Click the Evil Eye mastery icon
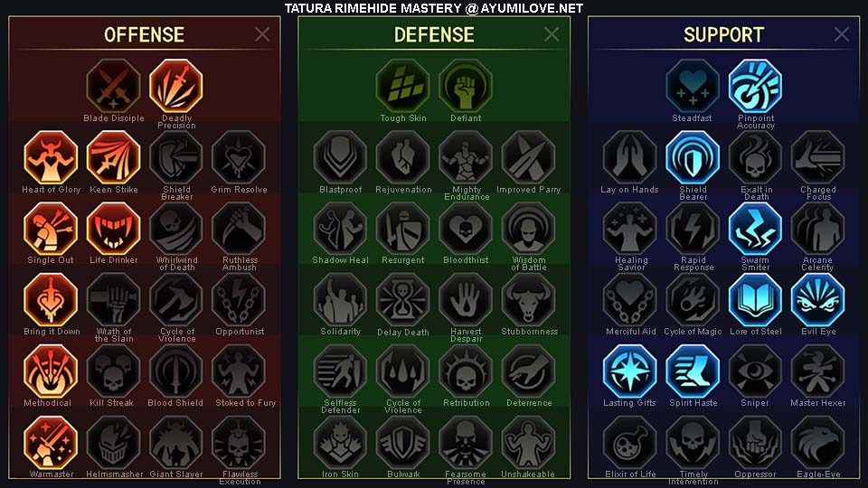This screenshot has width=868, height=488. [817, 300]
